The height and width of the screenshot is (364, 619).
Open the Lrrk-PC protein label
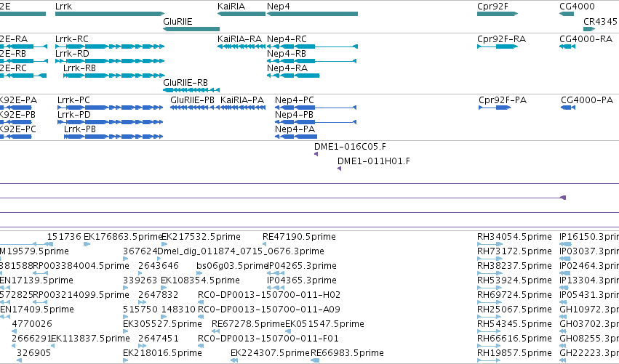(73, 100)
